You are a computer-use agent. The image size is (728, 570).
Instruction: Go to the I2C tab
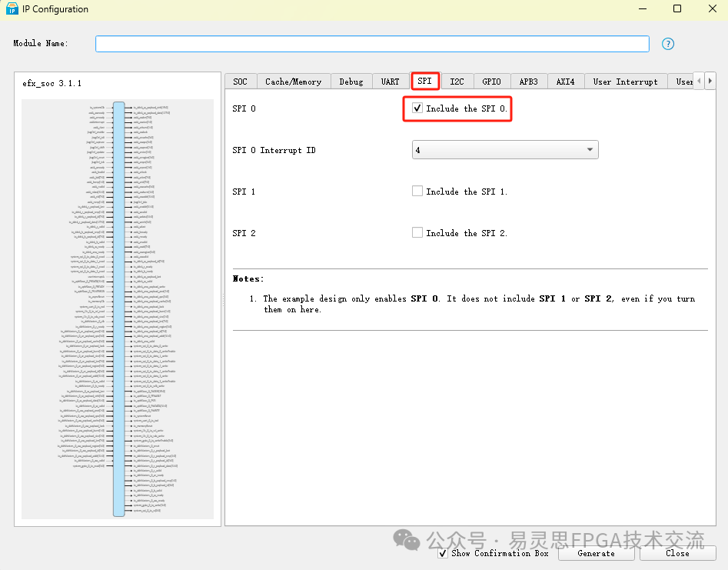(x=457, y=82)
